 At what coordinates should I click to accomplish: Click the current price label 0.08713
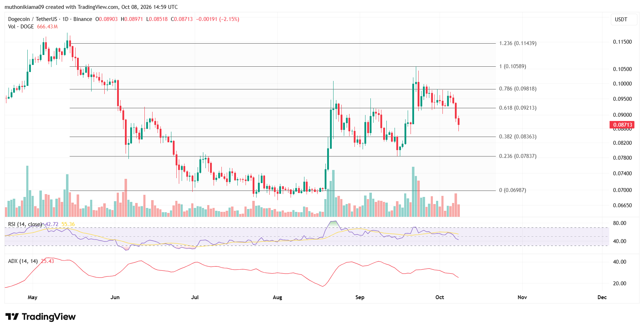[622, 125]
